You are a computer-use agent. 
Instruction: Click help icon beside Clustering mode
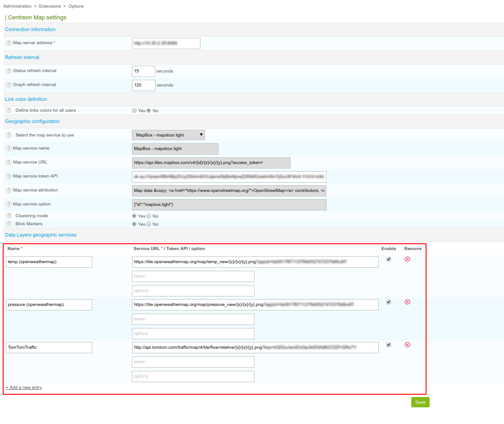pyautogui.click(x=9, y=216)
